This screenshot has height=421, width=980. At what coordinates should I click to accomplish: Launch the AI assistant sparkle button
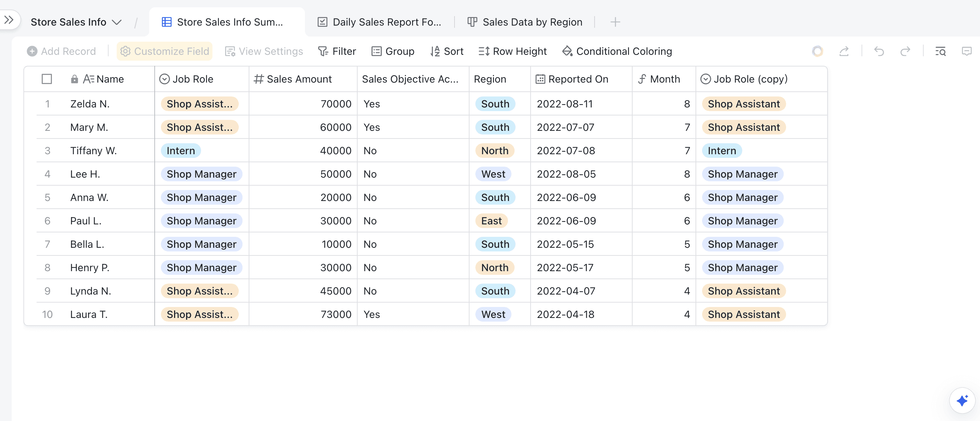coord(962,400)
